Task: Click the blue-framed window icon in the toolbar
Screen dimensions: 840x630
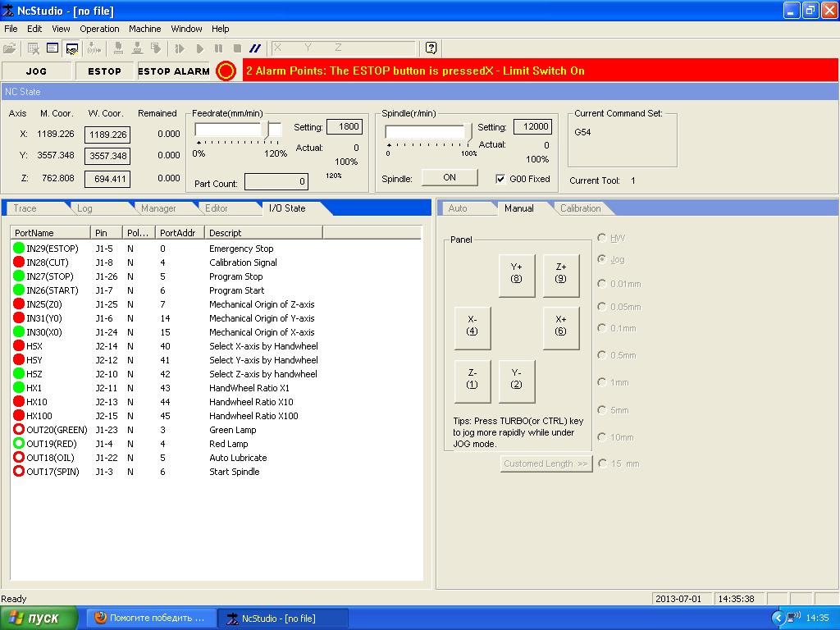Action: coord(52,48)
